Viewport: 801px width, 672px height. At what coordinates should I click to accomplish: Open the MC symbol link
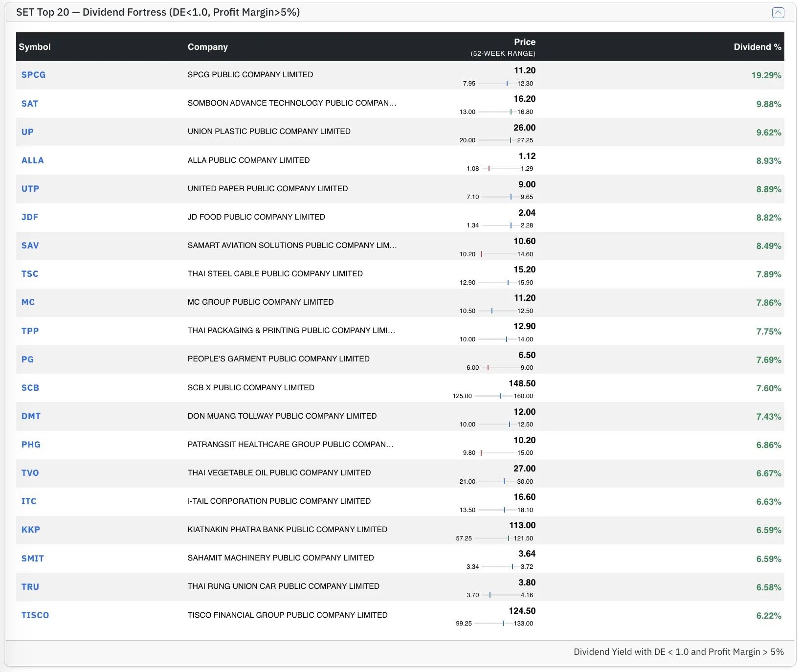[28, 302]
